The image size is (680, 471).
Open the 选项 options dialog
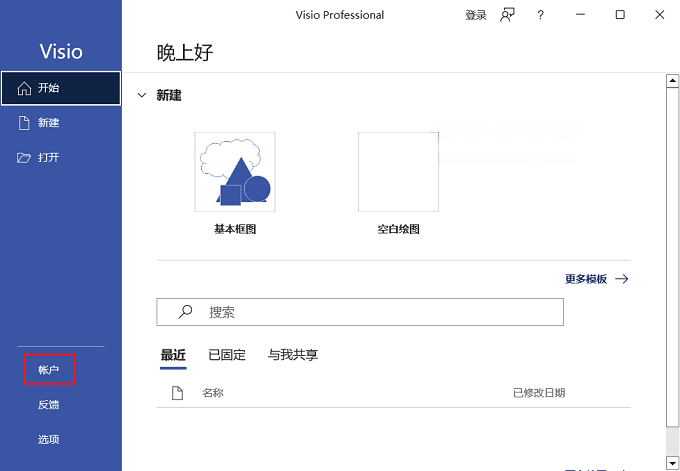tap(48, 439)
